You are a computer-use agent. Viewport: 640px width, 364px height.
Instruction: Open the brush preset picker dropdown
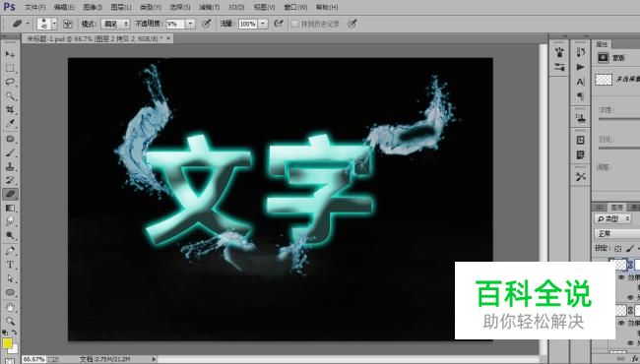(54, 24)
